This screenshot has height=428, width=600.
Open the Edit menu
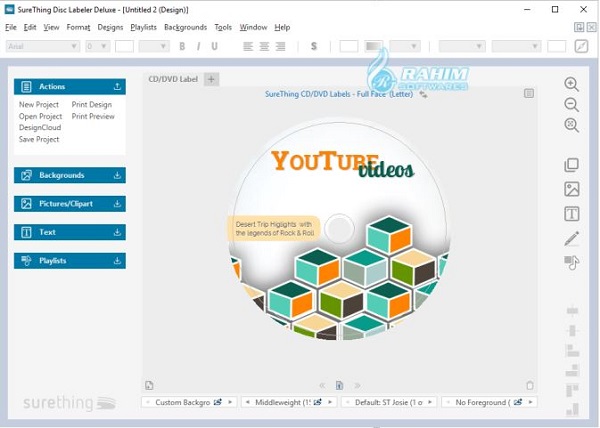click(x=30, y=27)
